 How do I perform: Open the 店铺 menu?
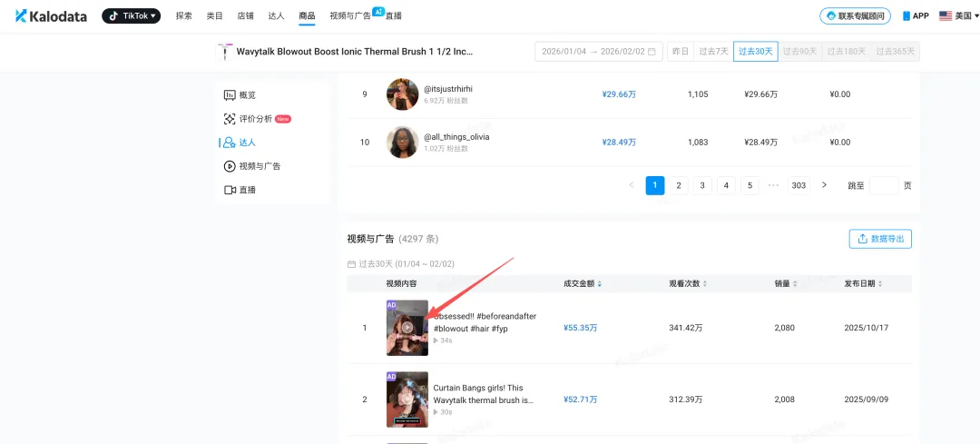pyautogui.click(x=246, y=16)
